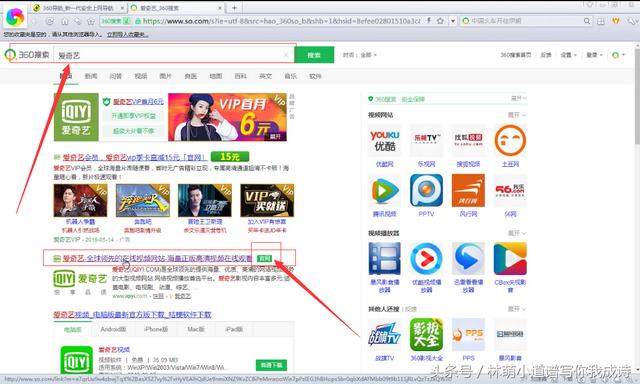Click the green 15元 badge
This screenshot has height=384, width=640.
coord(230,156)
